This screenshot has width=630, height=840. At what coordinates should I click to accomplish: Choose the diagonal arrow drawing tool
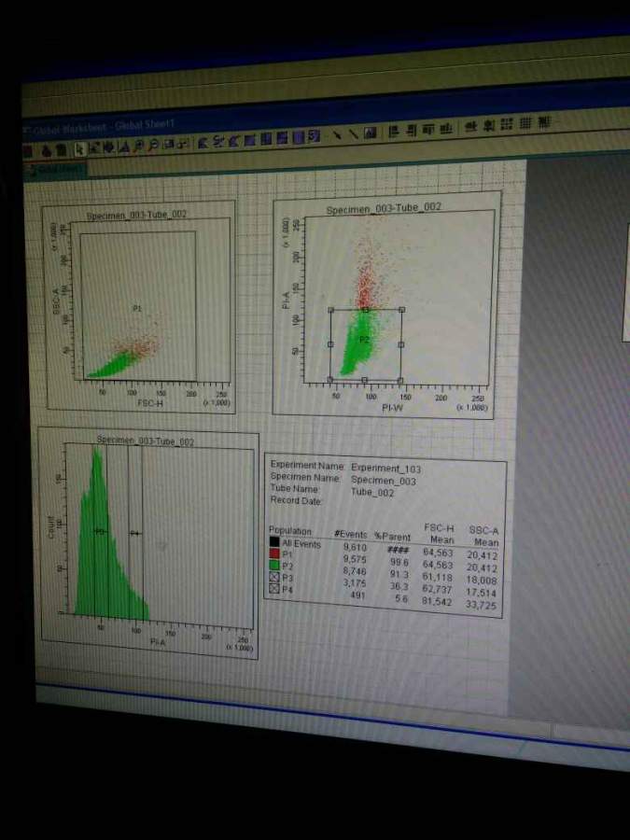(338, 133)
